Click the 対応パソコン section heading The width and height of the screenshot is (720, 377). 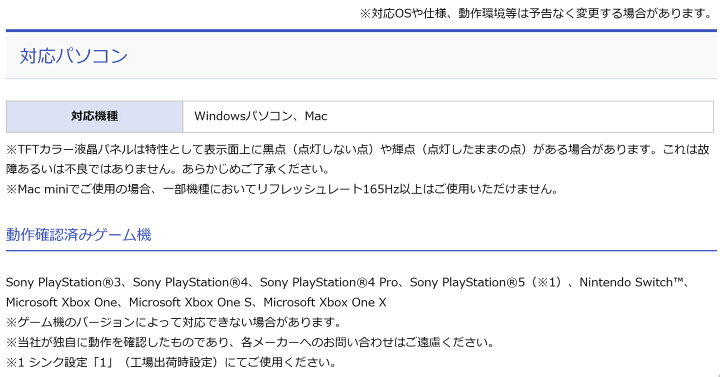point(73,56)
